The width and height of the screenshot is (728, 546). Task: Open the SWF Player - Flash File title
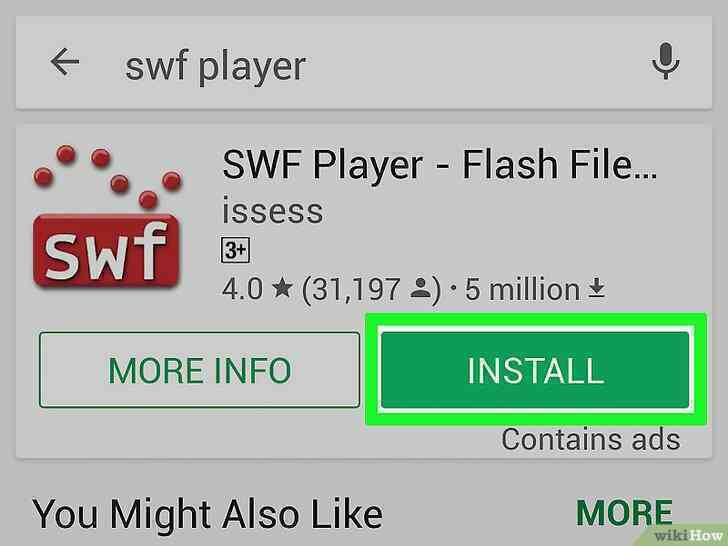[439, 165]
